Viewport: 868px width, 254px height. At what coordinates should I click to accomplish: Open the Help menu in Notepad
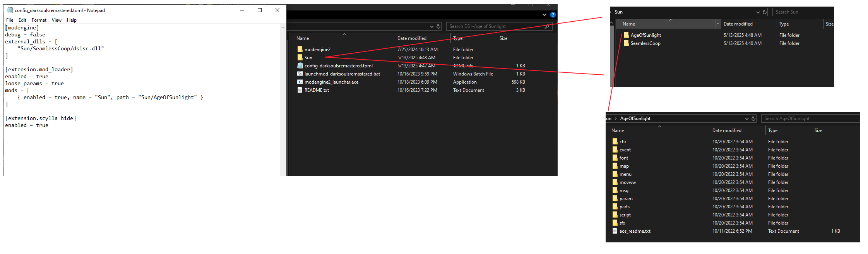(72, 20)
